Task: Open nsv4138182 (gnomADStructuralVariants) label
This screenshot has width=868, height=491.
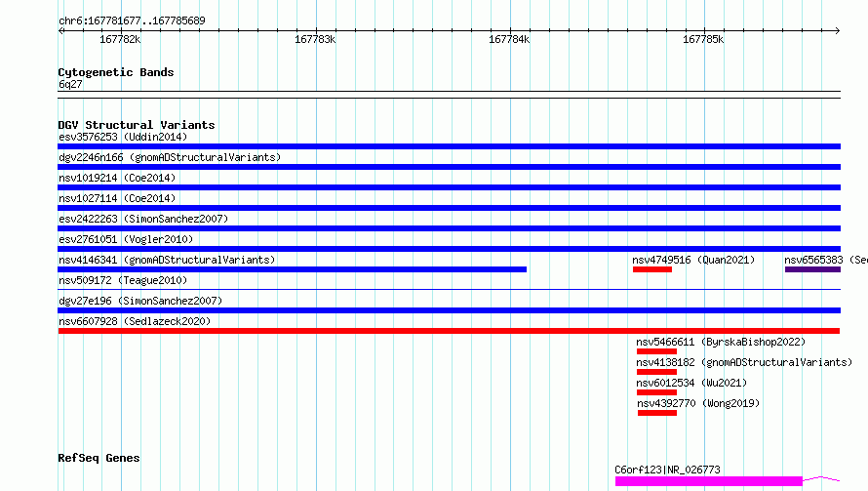Action: 744,362
